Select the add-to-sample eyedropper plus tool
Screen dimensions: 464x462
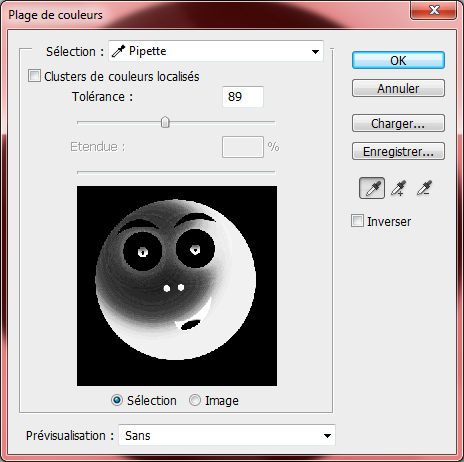point(398,188)
